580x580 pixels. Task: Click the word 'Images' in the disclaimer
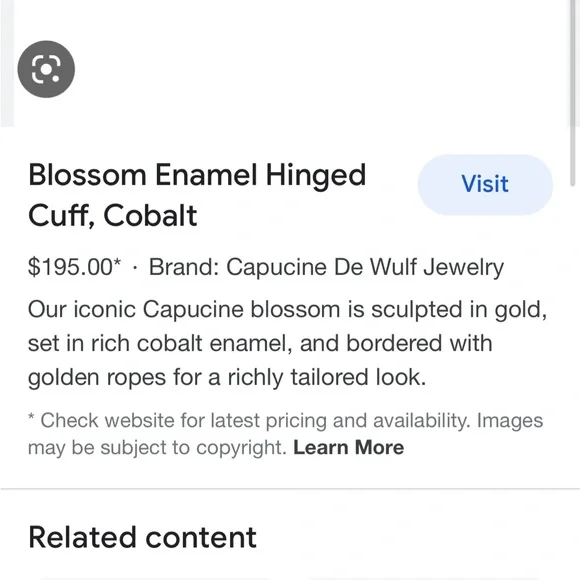pos(510,421)
